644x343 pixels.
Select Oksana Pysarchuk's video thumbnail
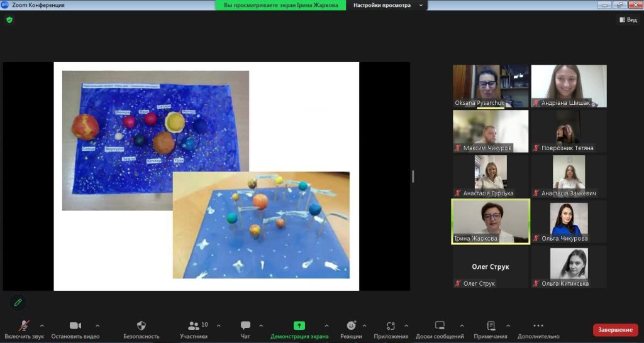coord(491,86)
